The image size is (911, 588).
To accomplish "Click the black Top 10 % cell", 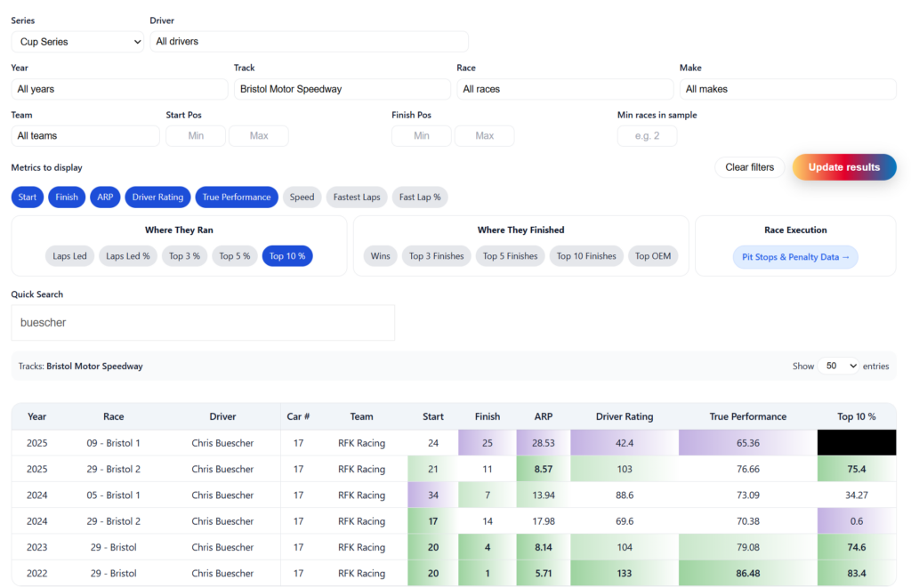I will coord(856,443).
